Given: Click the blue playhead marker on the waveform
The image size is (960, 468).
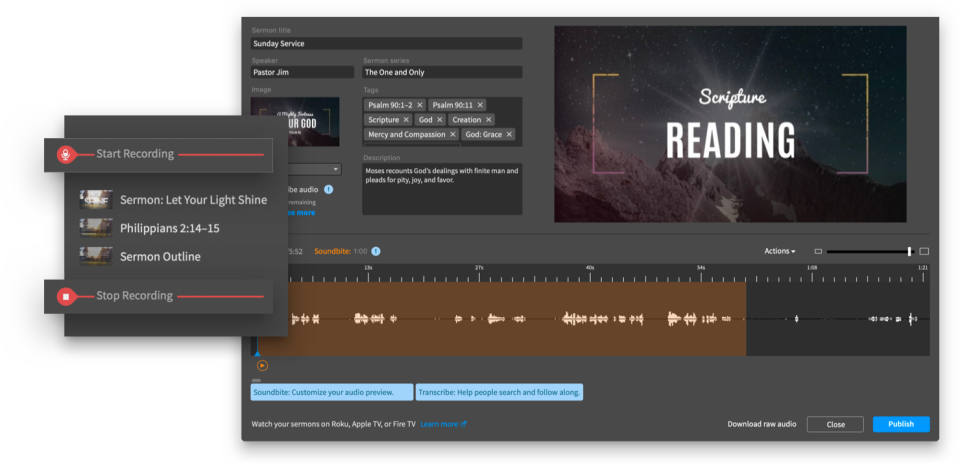Looking at the screenshot, I should pos(257,353).
